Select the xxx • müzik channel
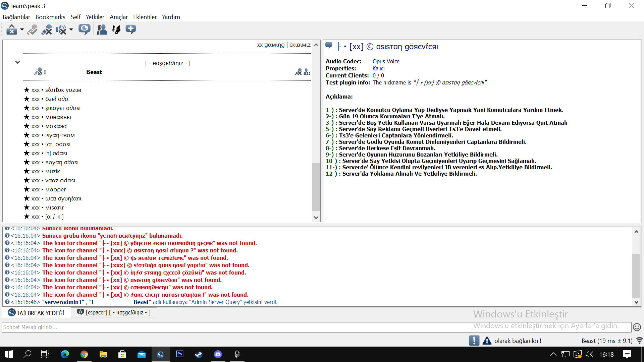 click(x=46, y=171)
